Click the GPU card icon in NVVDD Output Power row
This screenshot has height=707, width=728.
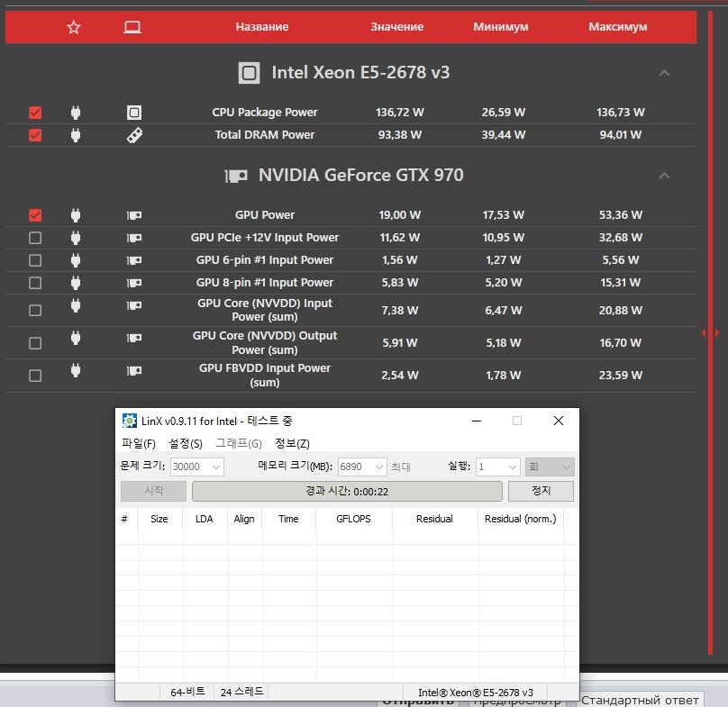[x=134, y=338]
